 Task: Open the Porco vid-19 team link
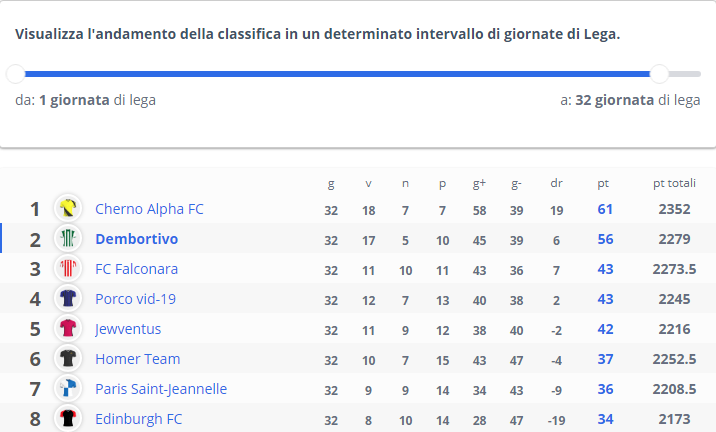(x=136, y=299)
